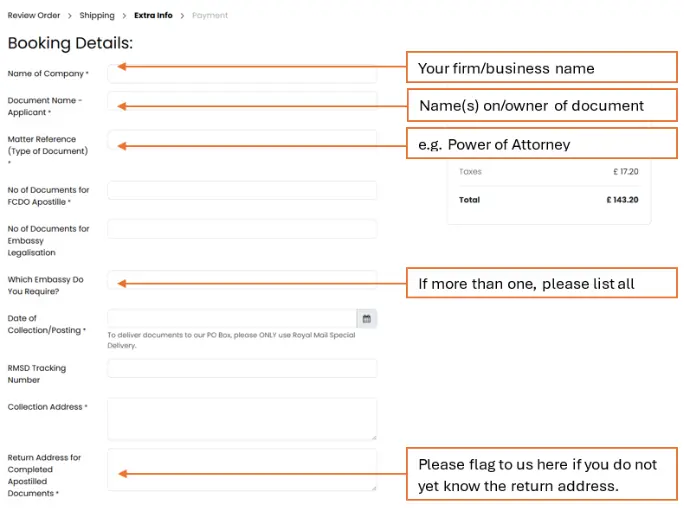Viewport: 690px width, 511px height.
Task: Focus No of Documents for Embassy Legalisation
Action: pos(242,229)
